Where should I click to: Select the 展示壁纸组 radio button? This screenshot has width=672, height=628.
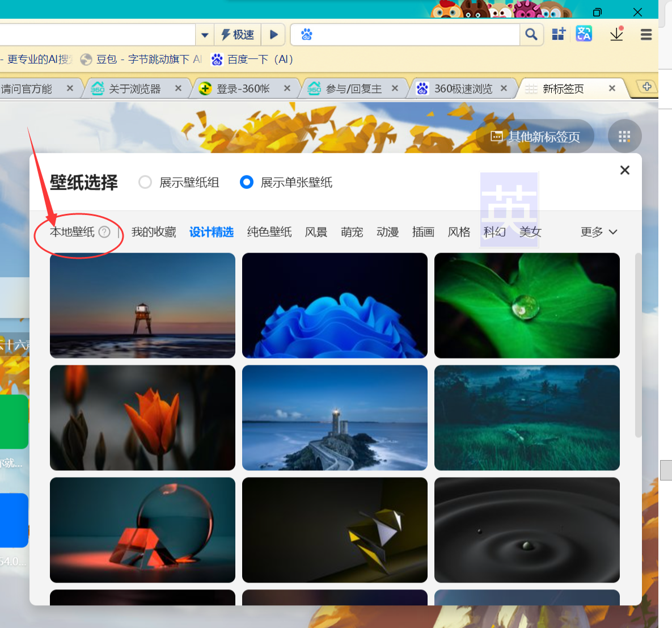pyautogui.click(x=145, y=182)
